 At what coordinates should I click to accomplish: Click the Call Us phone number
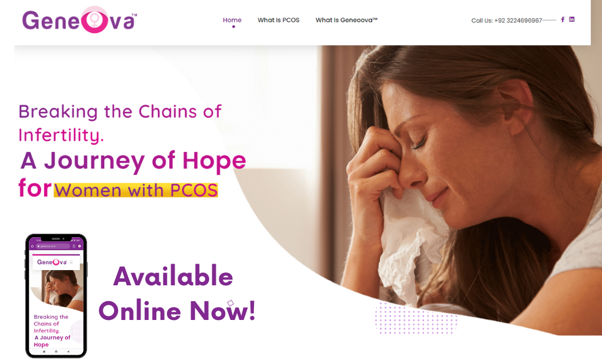pyautogui.click(x=506, y=21)
